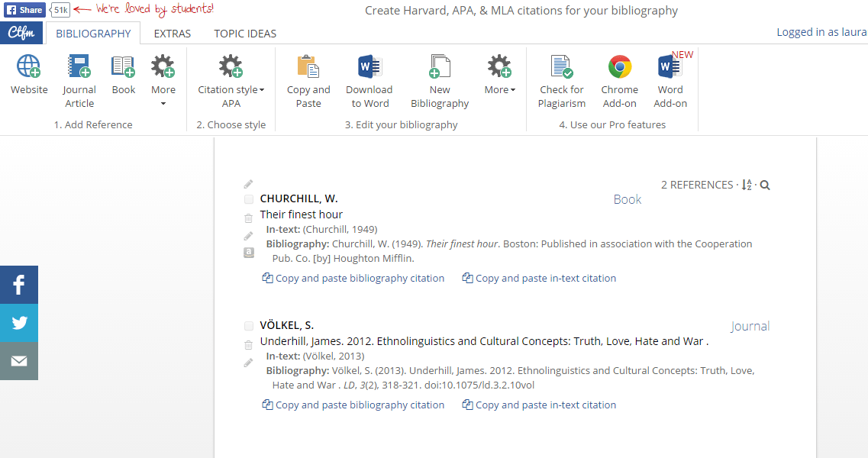Switch to the Extras tab
Screen dimensions: 868x458
tap(173, 34)
